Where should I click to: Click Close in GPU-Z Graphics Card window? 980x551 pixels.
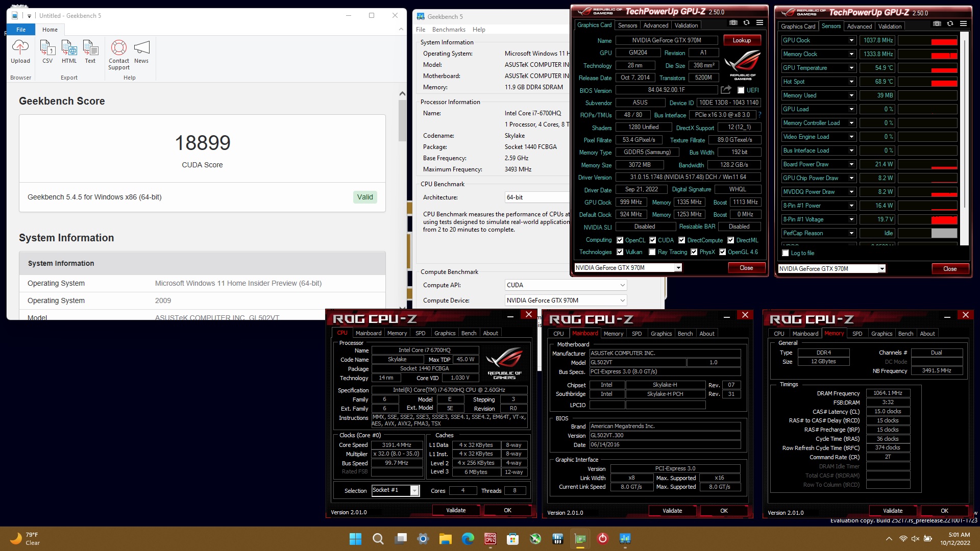point(746,268)
